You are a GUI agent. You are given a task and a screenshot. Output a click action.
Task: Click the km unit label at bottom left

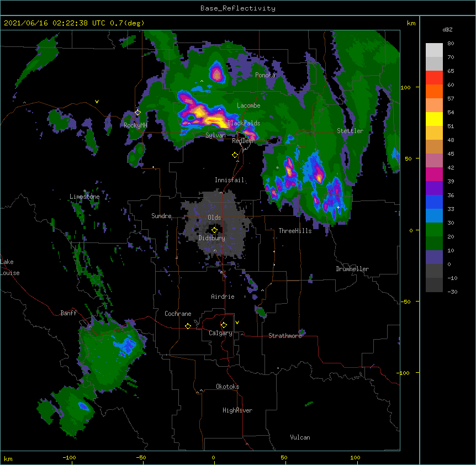point(8,458)
